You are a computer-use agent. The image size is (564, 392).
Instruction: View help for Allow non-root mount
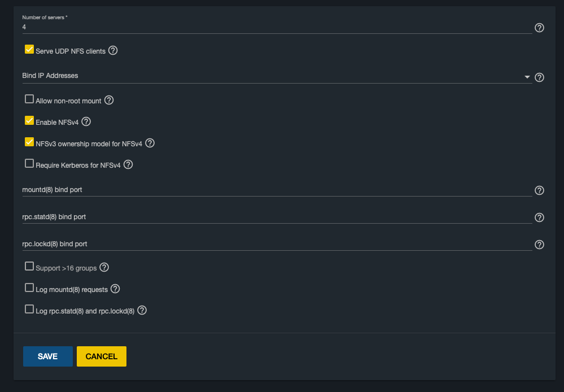coord(109,100)
